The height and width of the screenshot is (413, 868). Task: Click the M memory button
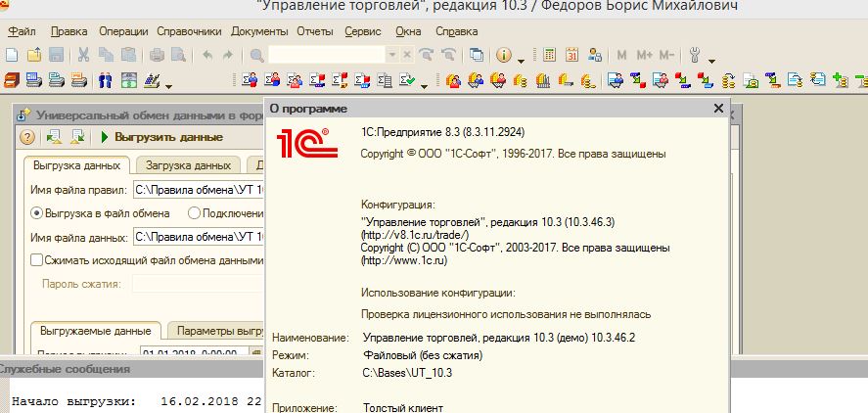(x=621, y=55)
